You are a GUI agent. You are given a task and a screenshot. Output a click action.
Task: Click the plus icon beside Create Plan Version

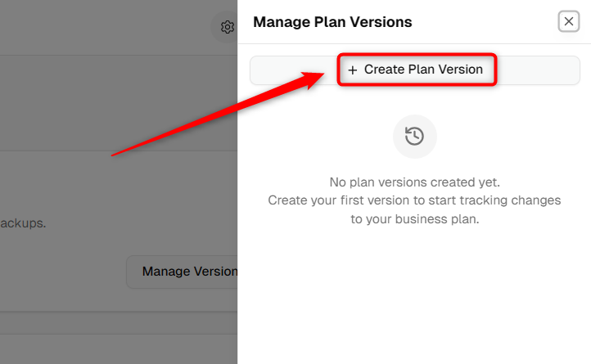pyautogui.click(x=353, y=70)
